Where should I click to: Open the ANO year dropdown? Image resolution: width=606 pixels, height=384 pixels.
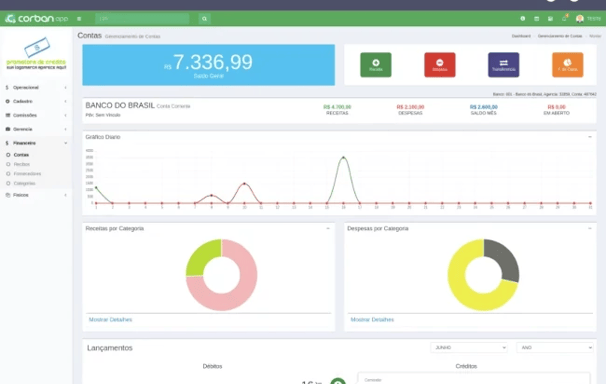[x=555, y=348]
